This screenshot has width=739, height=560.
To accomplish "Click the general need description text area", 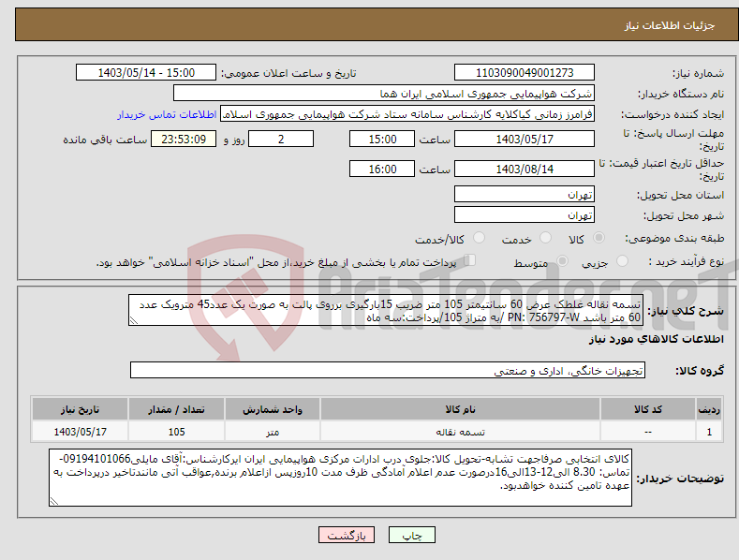I will (x=386, y=310).
